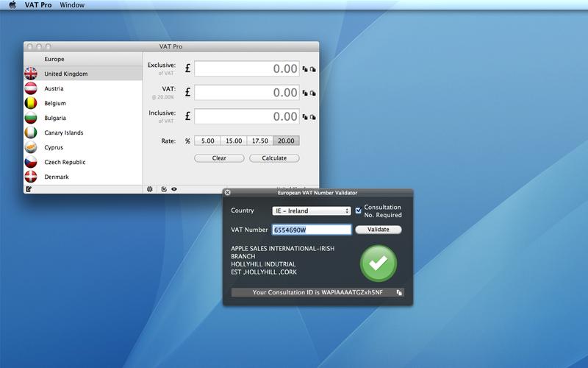
Task: Copy the Inclusive amount value
Action: (x=305, y=117)
